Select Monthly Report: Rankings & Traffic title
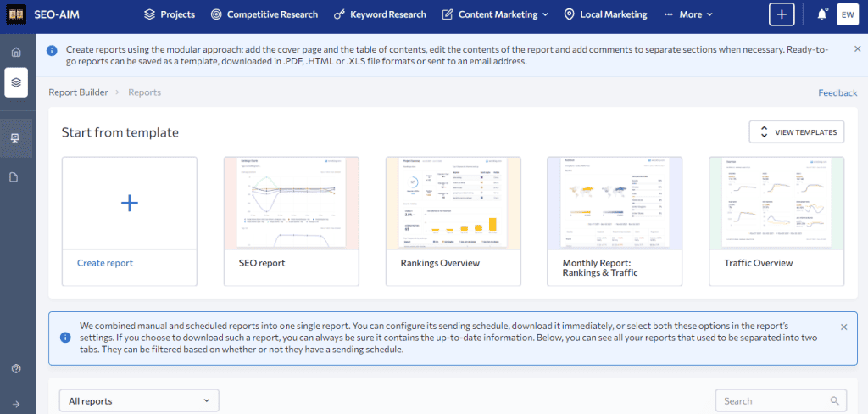Image resolution: width=868 pixels, height=414 pixels. point(600,268)
